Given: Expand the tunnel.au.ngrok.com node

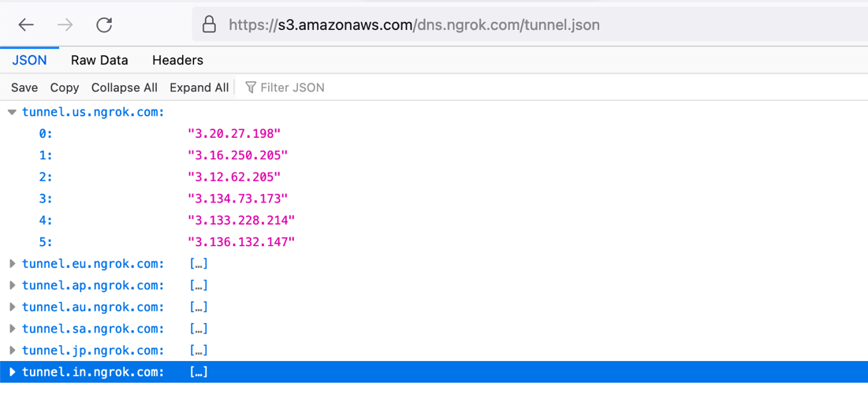Looking at the screenshot, I should coord(12,307).
